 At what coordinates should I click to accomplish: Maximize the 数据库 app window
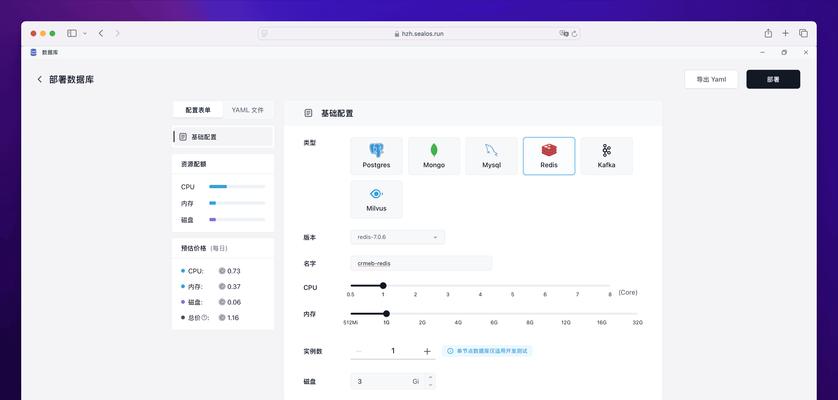coord(784,52)
